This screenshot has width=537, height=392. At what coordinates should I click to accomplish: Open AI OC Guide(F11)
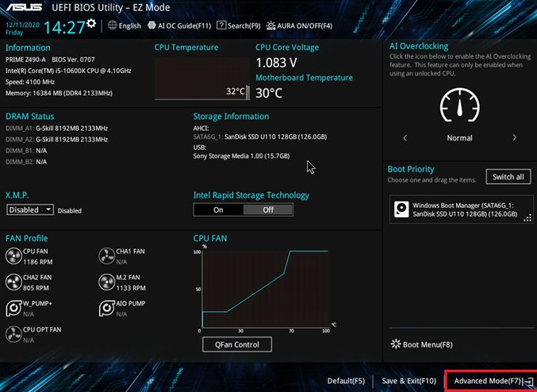tap(179, 25)
